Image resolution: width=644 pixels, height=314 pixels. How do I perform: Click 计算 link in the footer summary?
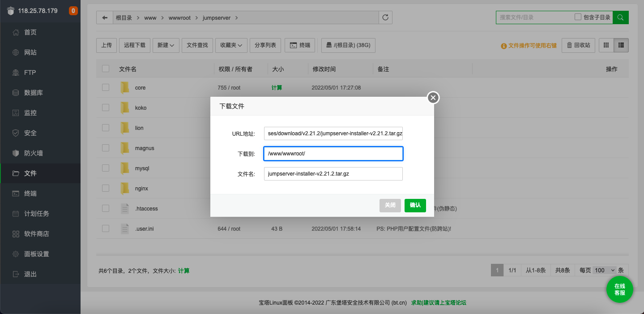point(183,271)
